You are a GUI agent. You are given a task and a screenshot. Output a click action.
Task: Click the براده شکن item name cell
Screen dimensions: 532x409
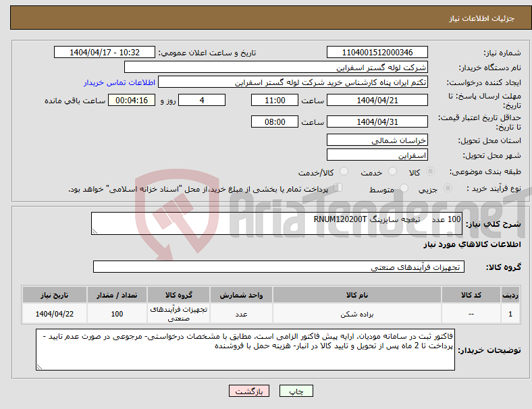click(x=357, y=314)
